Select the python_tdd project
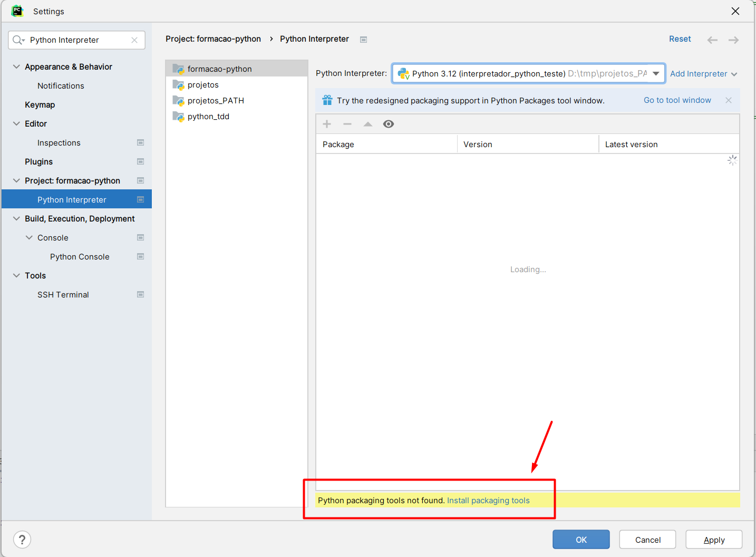Viewport: 756px width, 557px height. point(237,117)
